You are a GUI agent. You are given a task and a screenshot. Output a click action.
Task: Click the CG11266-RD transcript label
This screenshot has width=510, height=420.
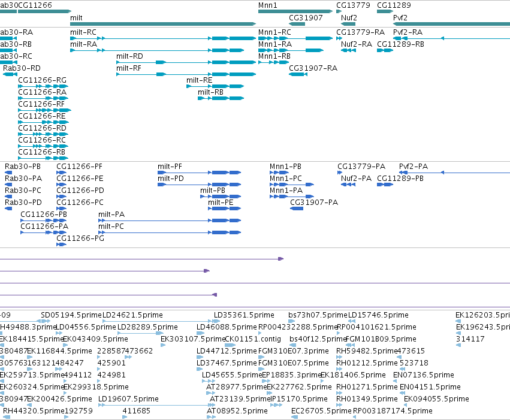coord(43,128)
